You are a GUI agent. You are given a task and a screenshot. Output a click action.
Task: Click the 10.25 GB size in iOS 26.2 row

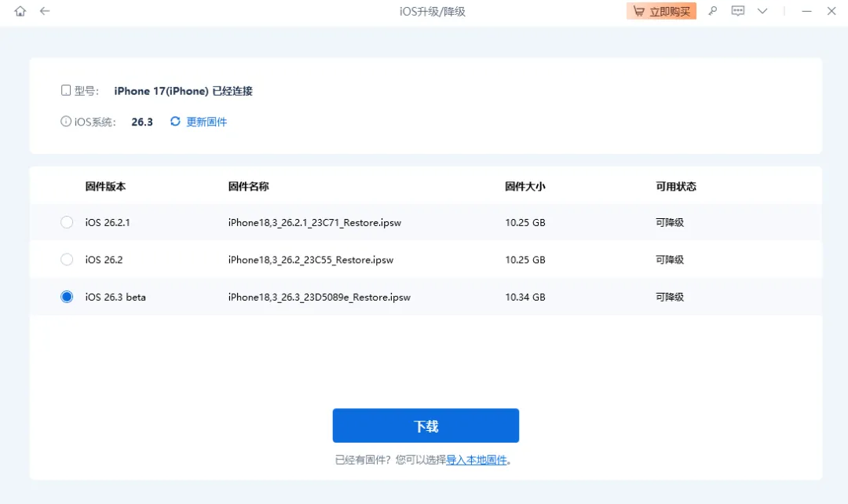525,260
